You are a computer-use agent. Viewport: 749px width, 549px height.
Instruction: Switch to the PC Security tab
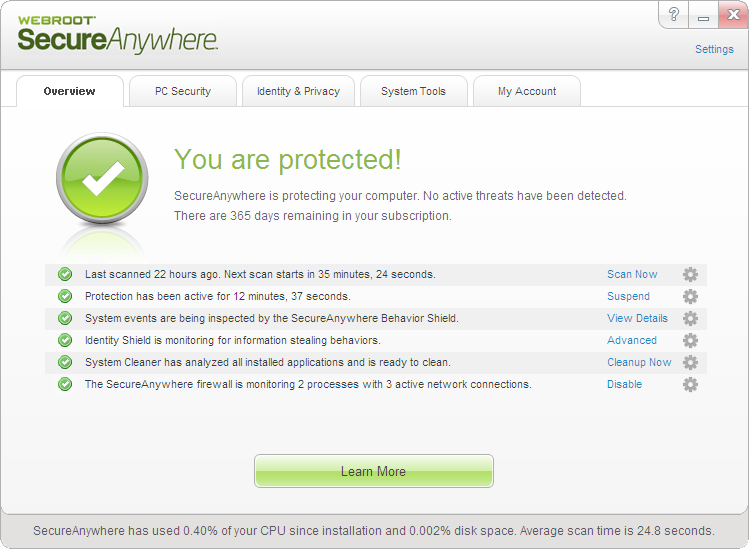182,91
